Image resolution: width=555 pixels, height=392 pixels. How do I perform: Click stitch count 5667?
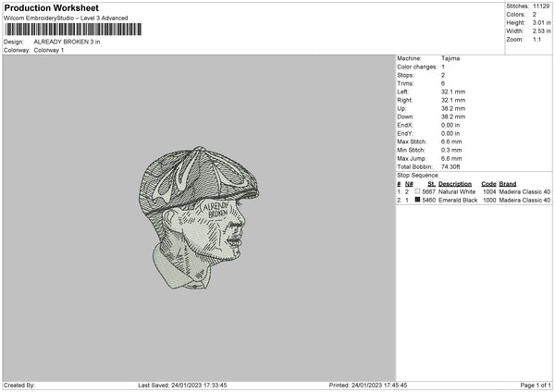click(x=428, y=191)
